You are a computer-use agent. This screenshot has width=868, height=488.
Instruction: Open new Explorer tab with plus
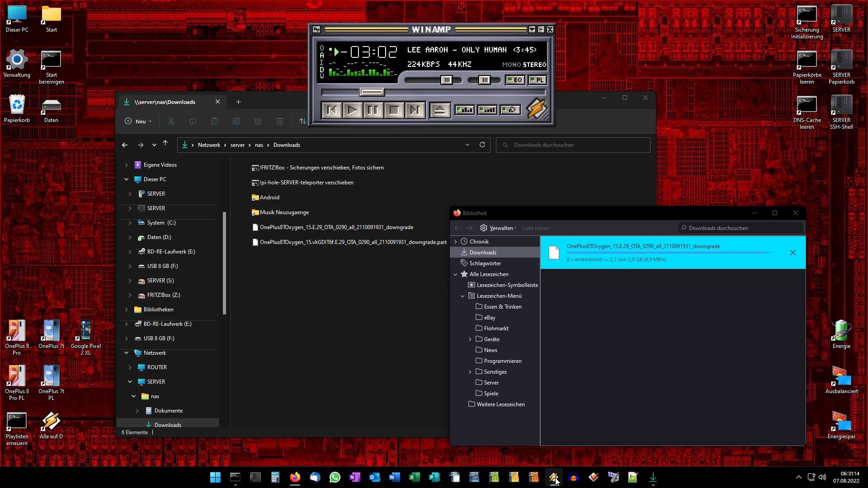pyautogui.click(x=238, y=102)
